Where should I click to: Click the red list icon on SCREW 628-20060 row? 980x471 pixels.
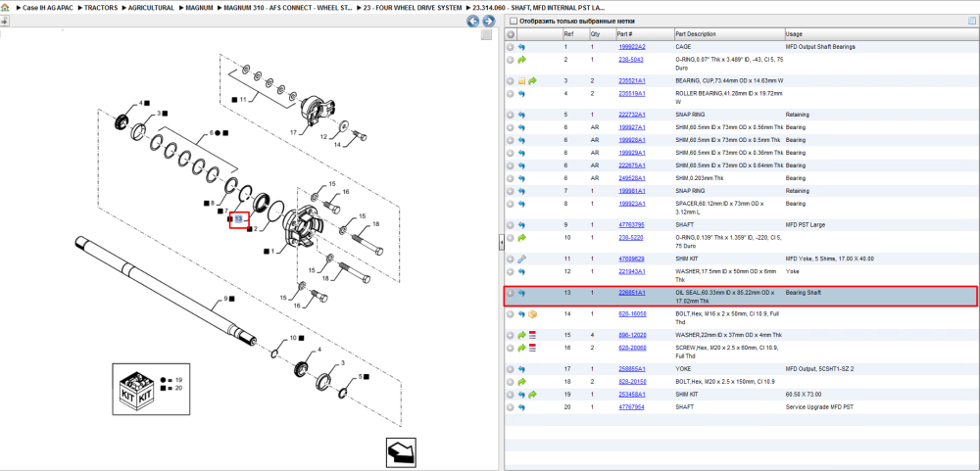coord(532,348)
